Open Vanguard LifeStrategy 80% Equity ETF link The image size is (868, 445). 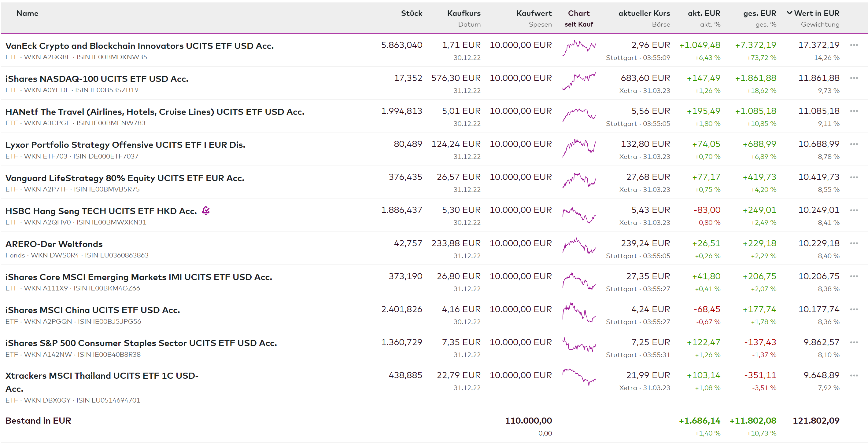(x=125, y=178)
